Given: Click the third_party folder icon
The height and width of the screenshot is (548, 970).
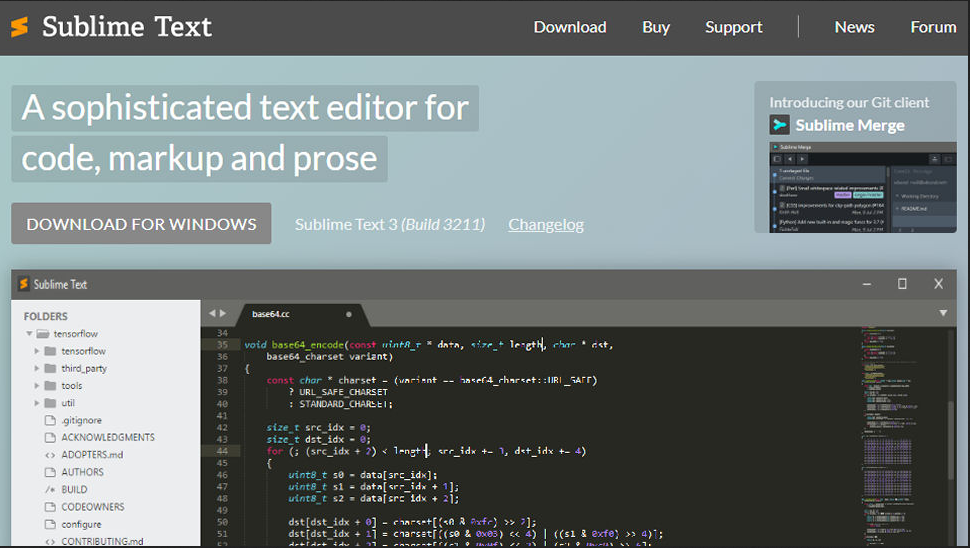Looking at the screenshot, I should pyautogui.click(x=51, y=368).
